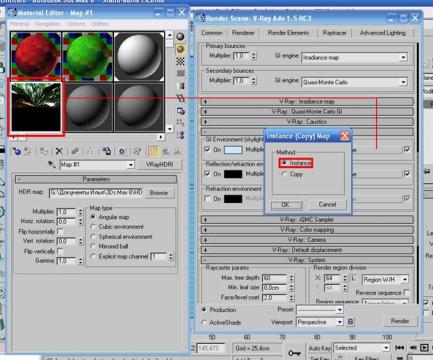Click the Material Effects Channel icon

point(122,152)
